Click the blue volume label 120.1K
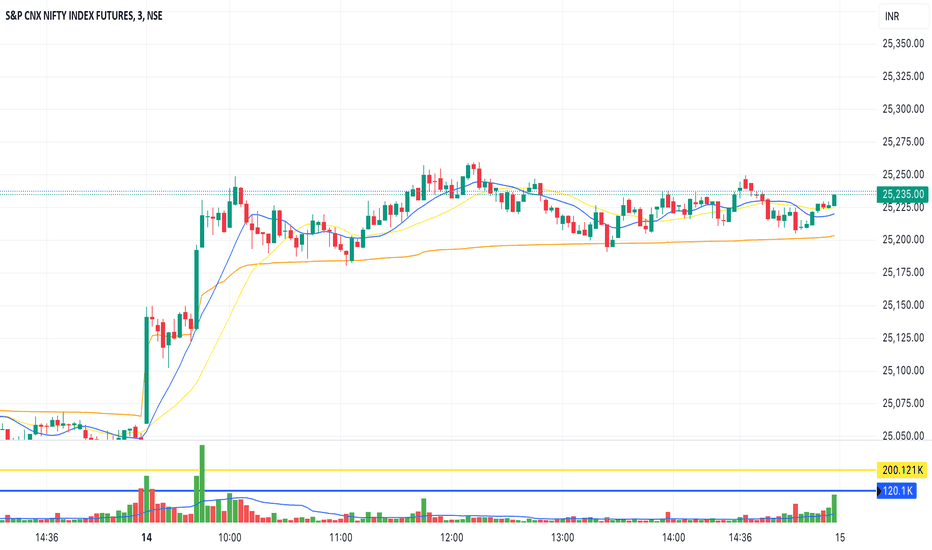This screenshot has width=932, height=550. point(897,491)
